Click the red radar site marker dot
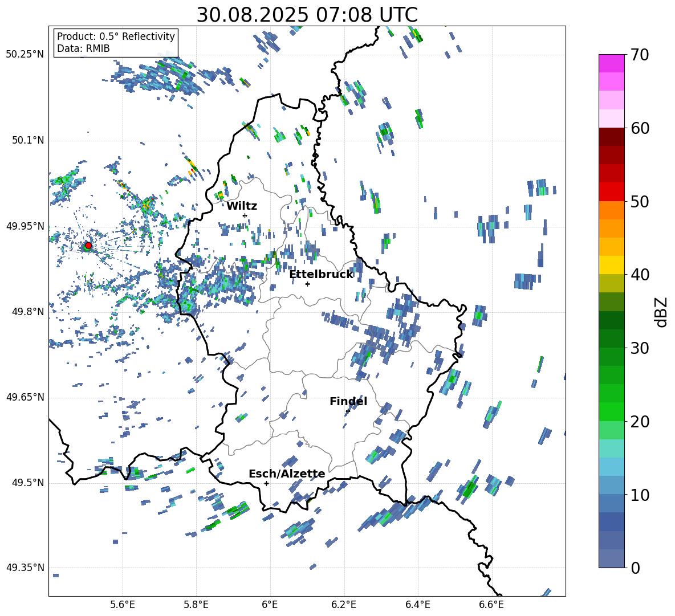 88,245
